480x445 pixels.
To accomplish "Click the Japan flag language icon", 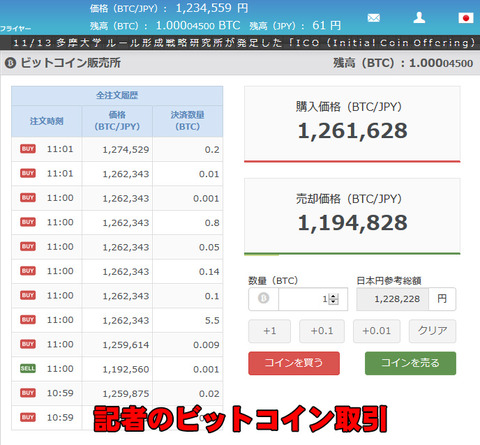I will tap(466, 18).
